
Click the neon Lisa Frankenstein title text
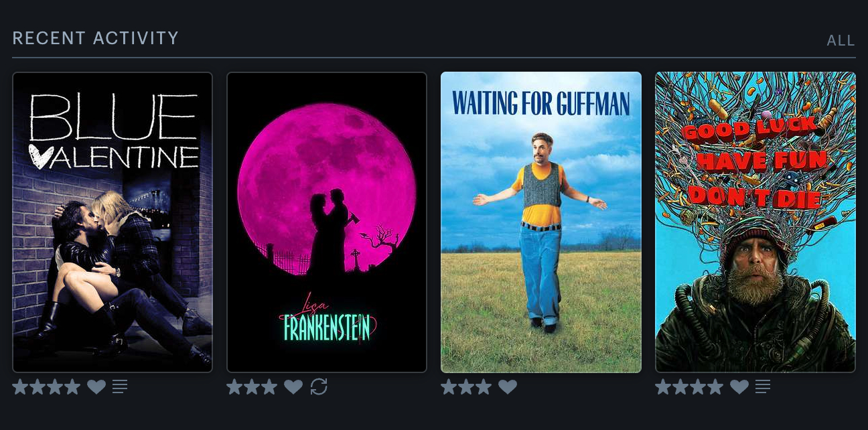(x=328, y=319)
